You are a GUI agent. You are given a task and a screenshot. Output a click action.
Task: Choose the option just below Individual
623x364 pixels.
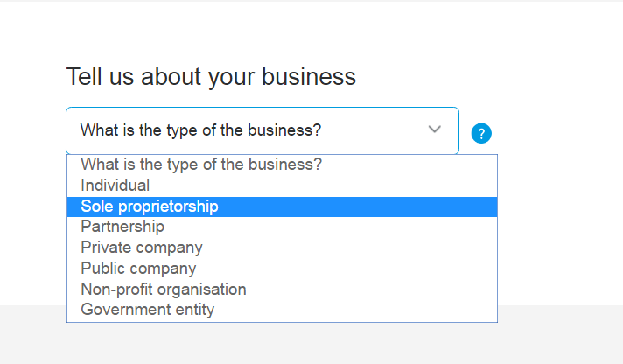tap(150, 206)
